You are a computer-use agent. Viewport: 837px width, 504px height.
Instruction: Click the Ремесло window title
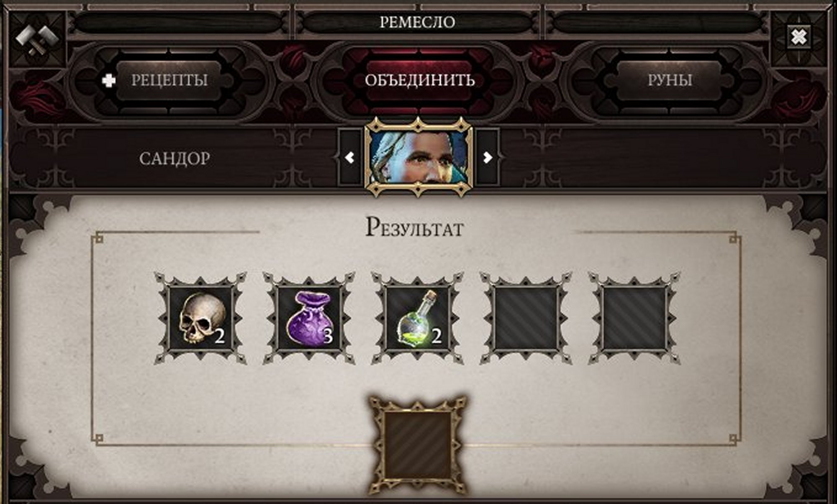(417, 22)
